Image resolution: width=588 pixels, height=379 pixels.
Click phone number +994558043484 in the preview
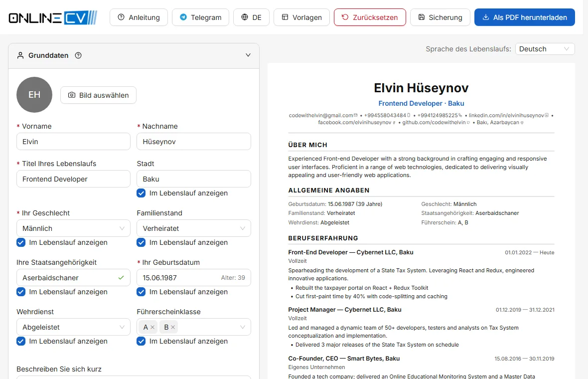(x=385, y=115)
